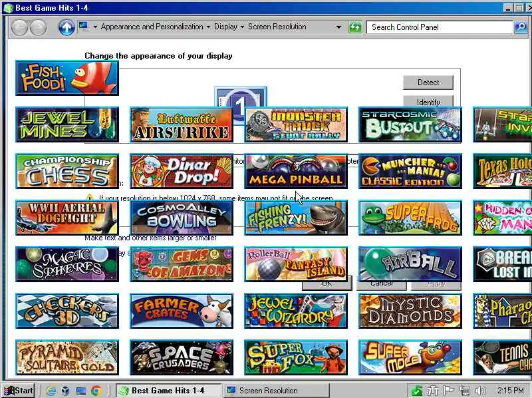The width and height of the screenshot is (532, 398).
Task: Click the taskbar clock
Action: tap(510, 391)
